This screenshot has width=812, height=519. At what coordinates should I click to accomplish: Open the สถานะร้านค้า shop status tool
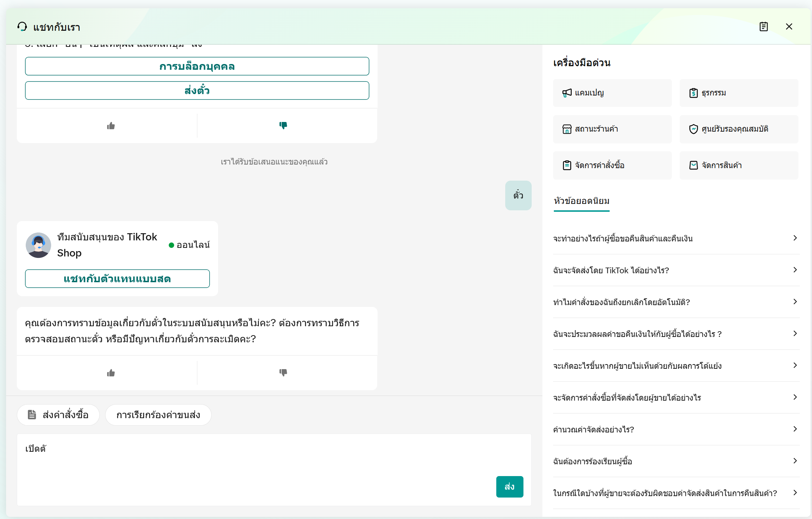click(612, 129)
